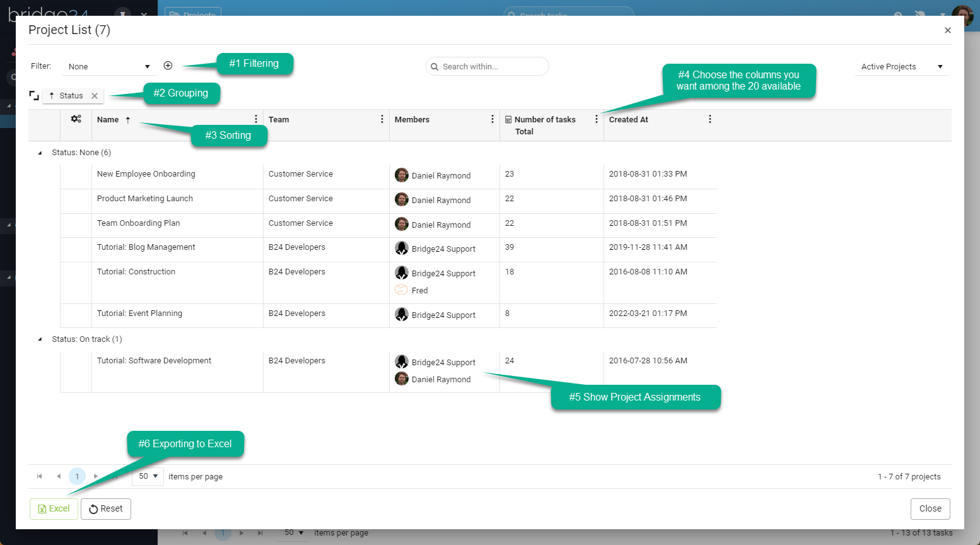Select Tutorial: Blog Management project

pyautogui.click(x=146, y=247)
